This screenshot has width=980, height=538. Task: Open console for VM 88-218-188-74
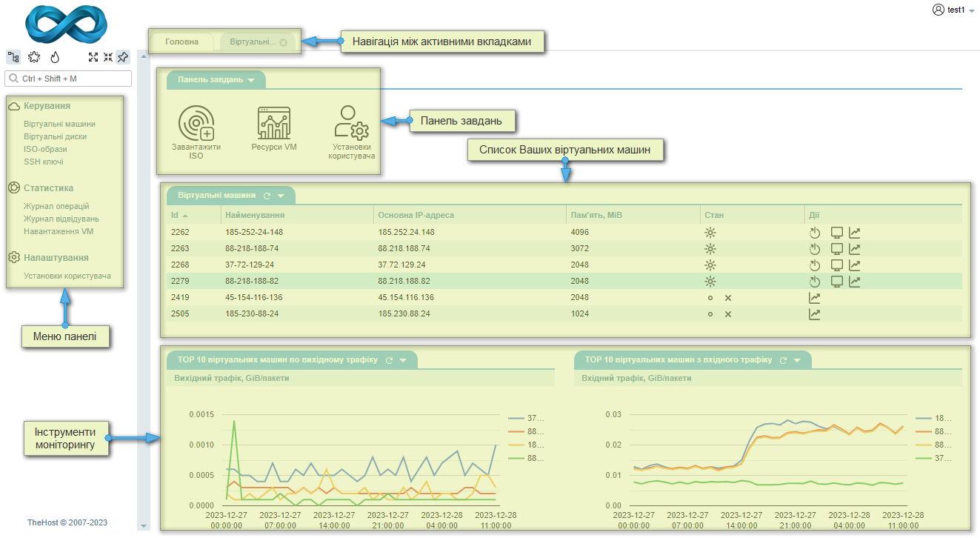tap(836, 249)
